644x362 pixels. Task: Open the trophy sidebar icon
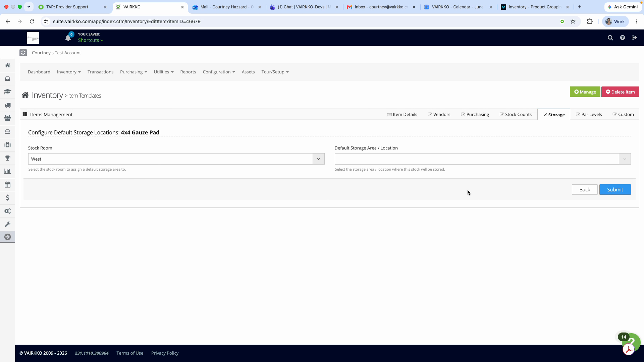tap(7, 158)
